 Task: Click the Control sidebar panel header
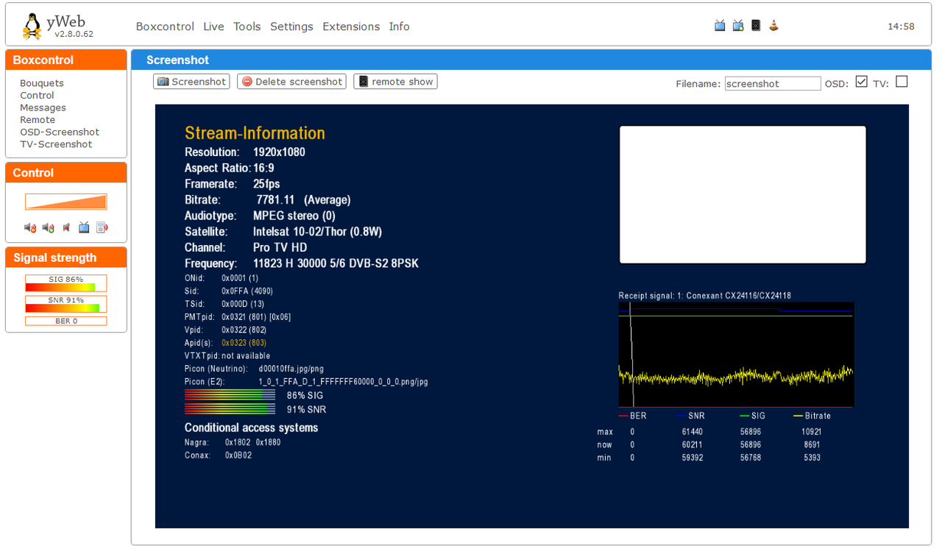coord(66,173)
